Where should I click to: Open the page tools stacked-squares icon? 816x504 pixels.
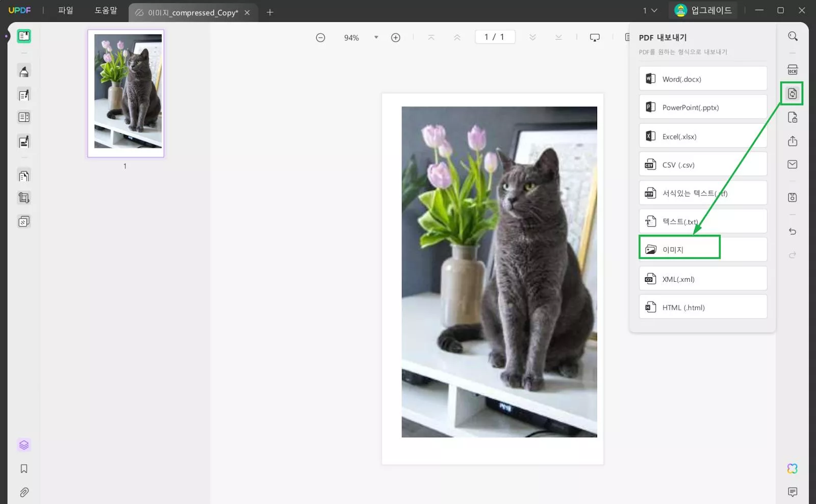point(24,221)
